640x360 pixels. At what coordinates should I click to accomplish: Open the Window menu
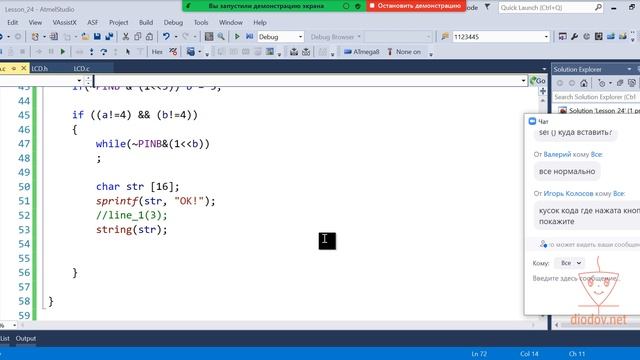[x=231, y=22]
